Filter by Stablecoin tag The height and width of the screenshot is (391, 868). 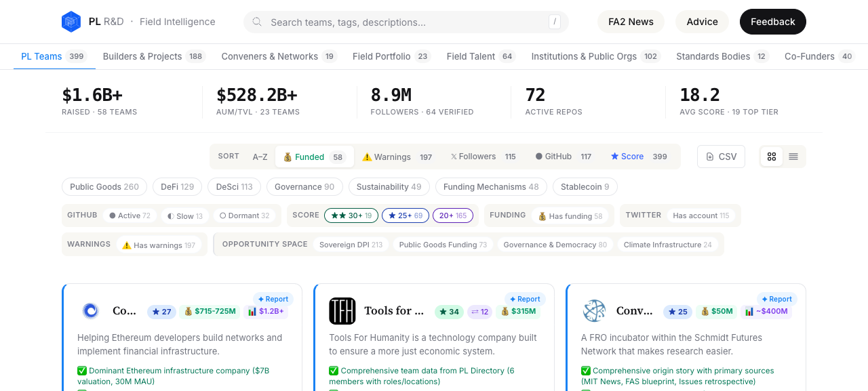point(585,186)
